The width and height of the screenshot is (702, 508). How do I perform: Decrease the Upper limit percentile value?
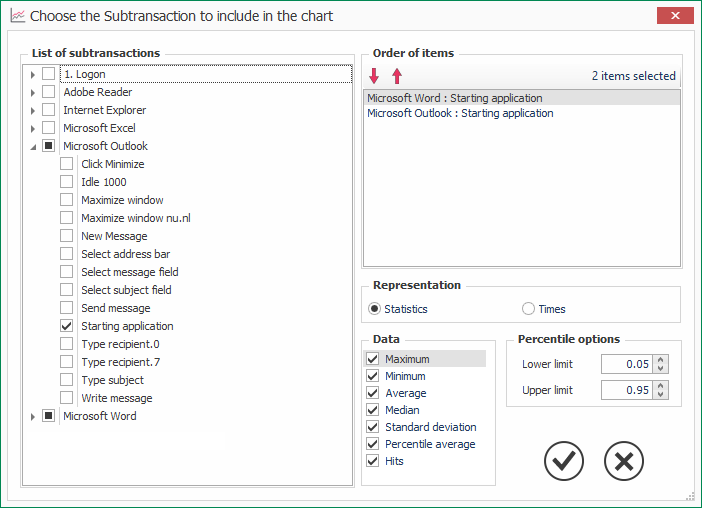point(660,394)
